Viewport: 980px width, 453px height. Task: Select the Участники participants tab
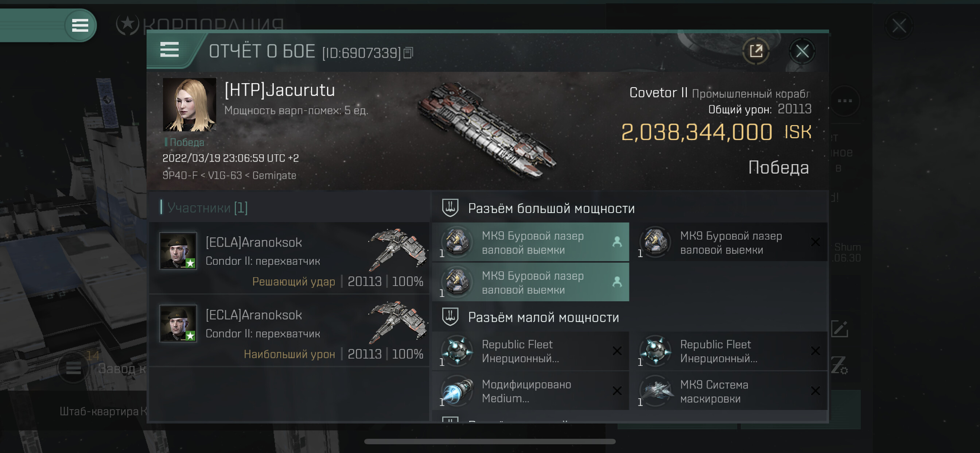pos(207,208)
